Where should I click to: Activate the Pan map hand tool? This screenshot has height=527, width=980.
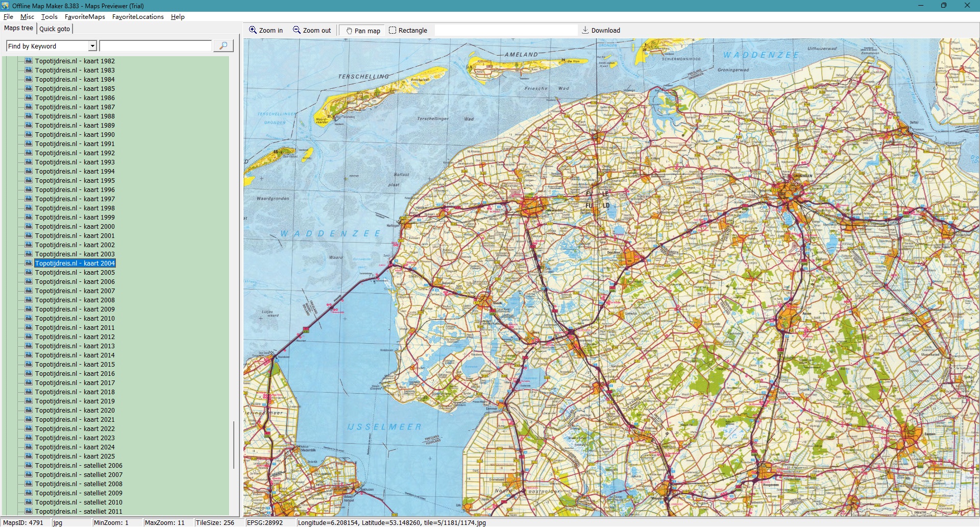349,31
